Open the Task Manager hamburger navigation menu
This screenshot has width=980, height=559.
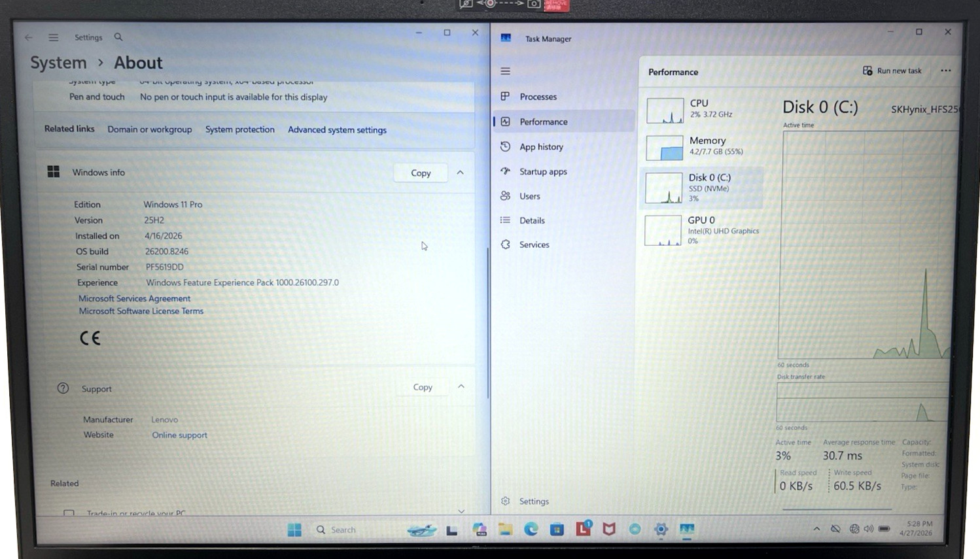[x=505, y=71]
